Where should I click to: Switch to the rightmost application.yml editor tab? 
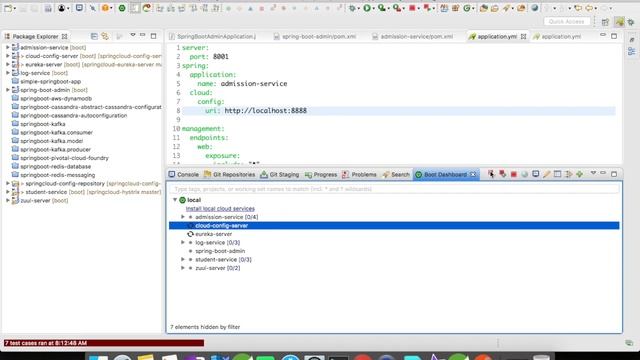tap(557, 36)
